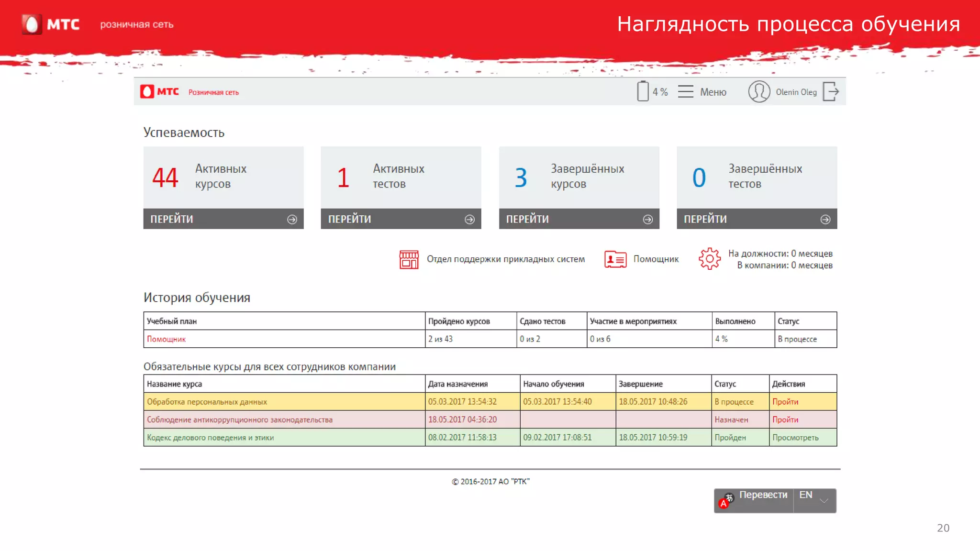Viewport: 980px width, 551px height.
Task: Click the copyright АО "РТК" footer text
Action: point(491,482)
